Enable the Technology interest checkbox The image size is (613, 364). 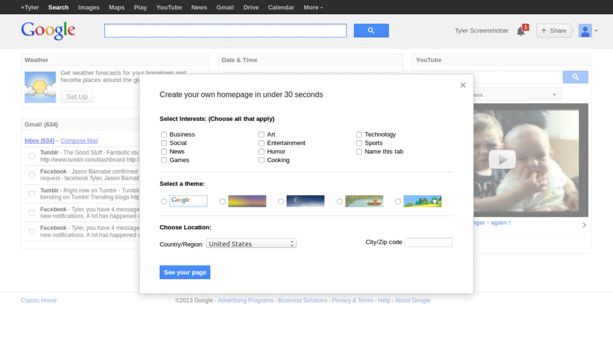pos(359,134)
